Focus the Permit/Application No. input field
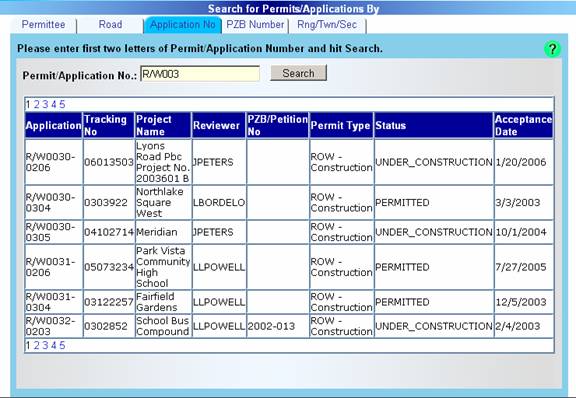The width and height of the screenshot is (576, 398). 200,74
